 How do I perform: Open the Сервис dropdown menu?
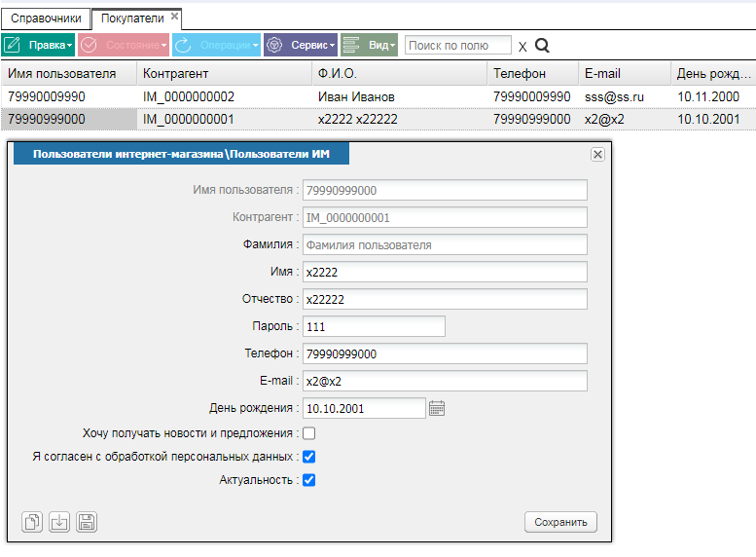[x=301, y=45]
